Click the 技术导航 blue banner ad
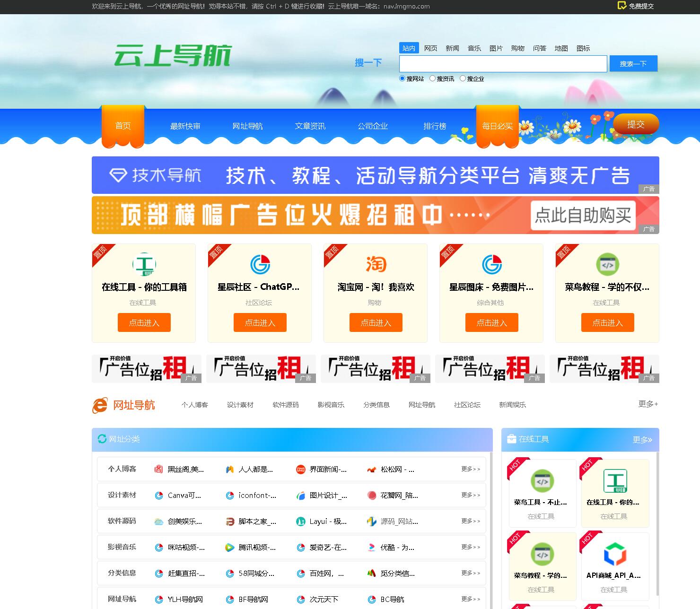Viewport: 700px width, 609px height. pyautogui.click(x=375, y=175)
